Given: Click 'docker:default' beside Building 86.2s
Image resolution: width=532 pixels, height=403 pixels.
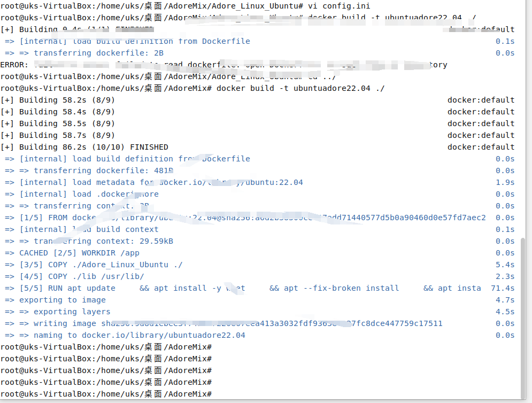Looking at the screenshot, I should point(481,147).
